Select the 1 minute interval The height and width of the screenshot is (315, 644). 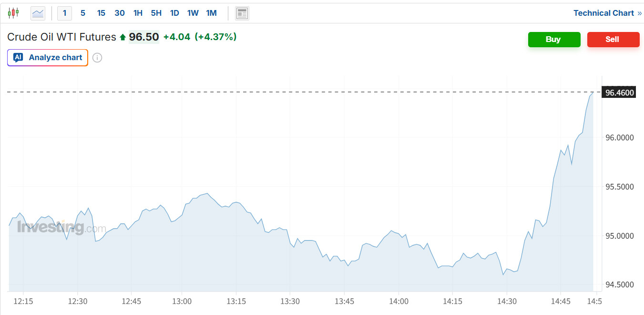64,13
